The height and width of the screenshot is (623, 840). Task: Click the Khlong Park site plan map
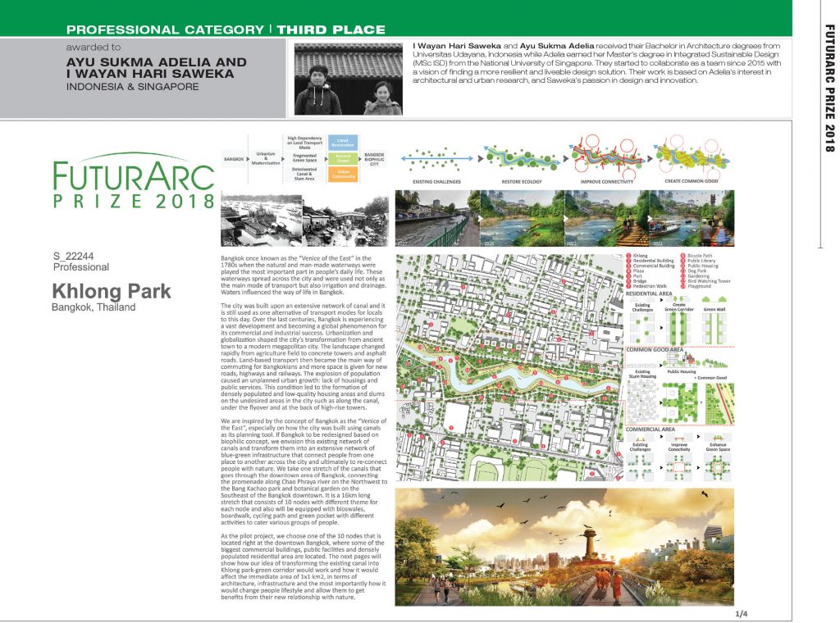510,367
